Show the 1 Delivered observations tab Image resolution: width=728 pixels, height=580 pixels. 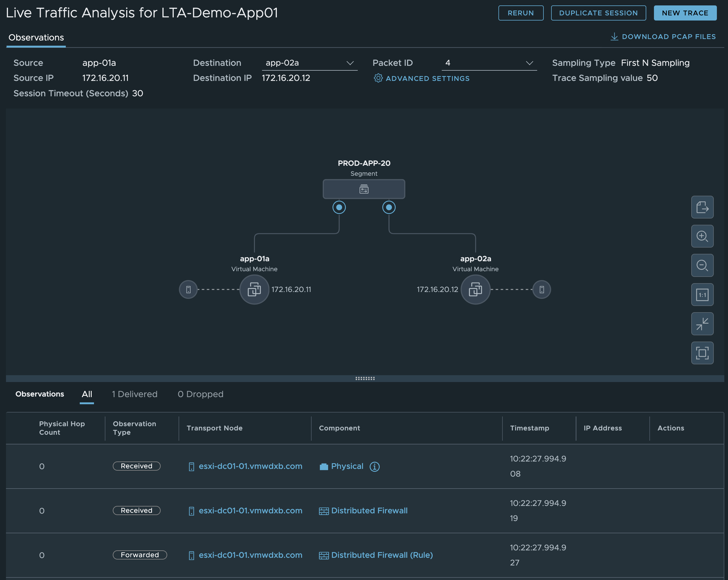point(134,394)
